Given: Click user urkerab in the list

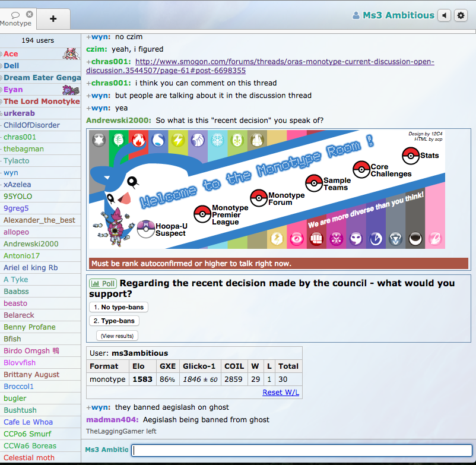Looking at the screenshot, I should point(40,113).
